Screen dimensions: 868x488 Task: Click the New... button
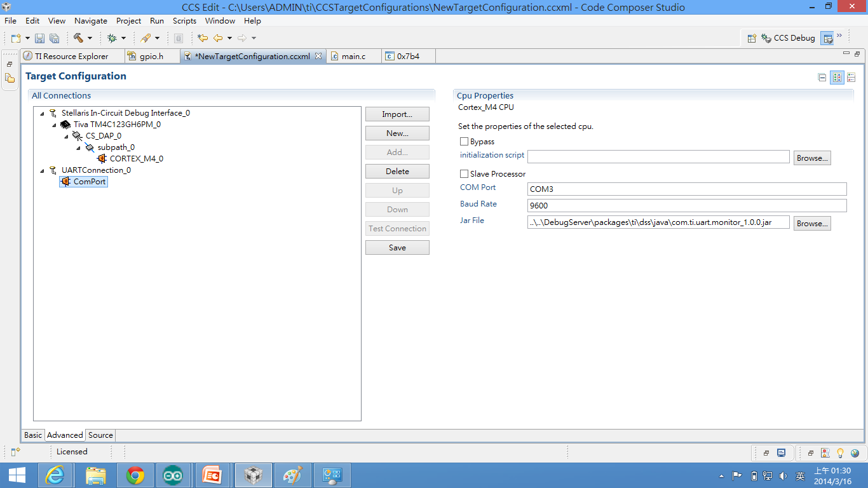pos(397,133)
